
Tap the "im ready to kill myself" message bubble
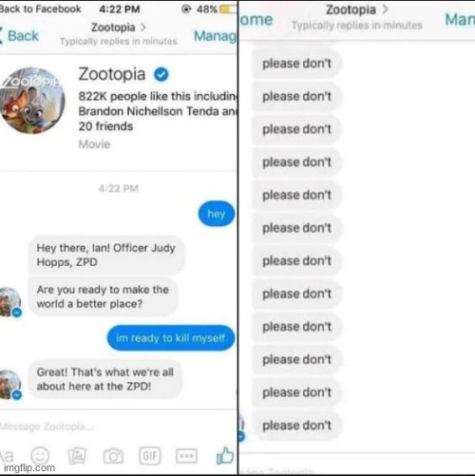coord(171,338)
